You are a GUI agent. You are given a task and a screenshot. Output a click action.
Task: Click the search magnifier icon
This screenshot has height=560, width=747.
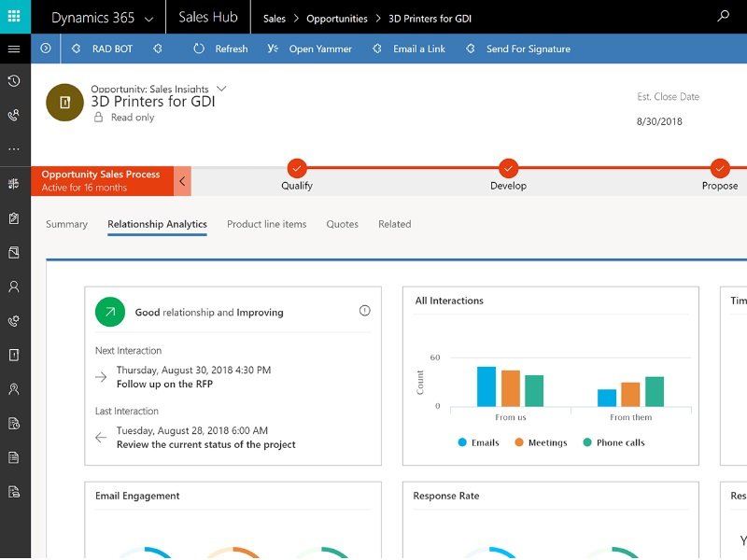click(x=723, y=17)
